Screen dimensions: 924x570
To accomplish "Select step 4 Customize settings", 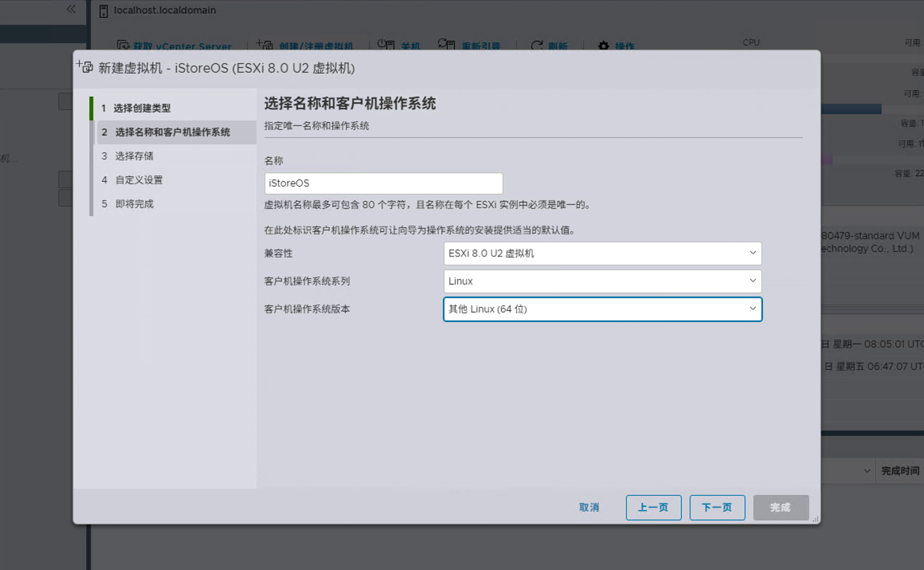I will click(x=139, y=180).
